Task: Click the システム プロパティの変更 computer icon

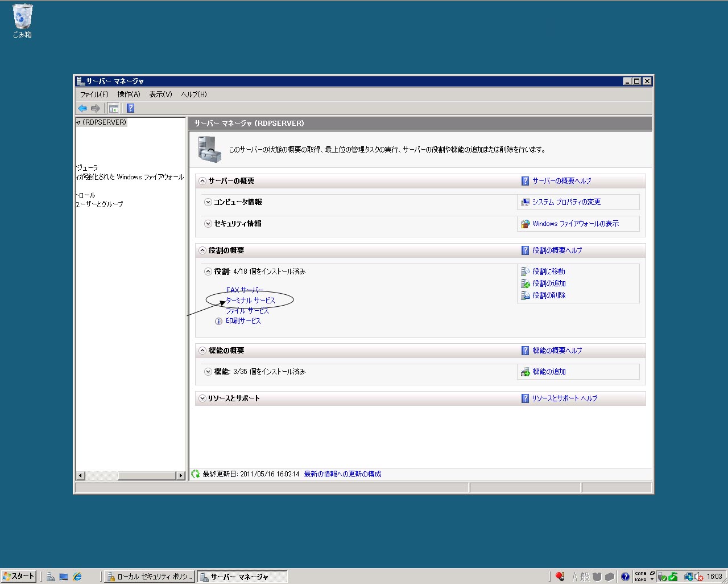Action: click(x=525, y=202)
